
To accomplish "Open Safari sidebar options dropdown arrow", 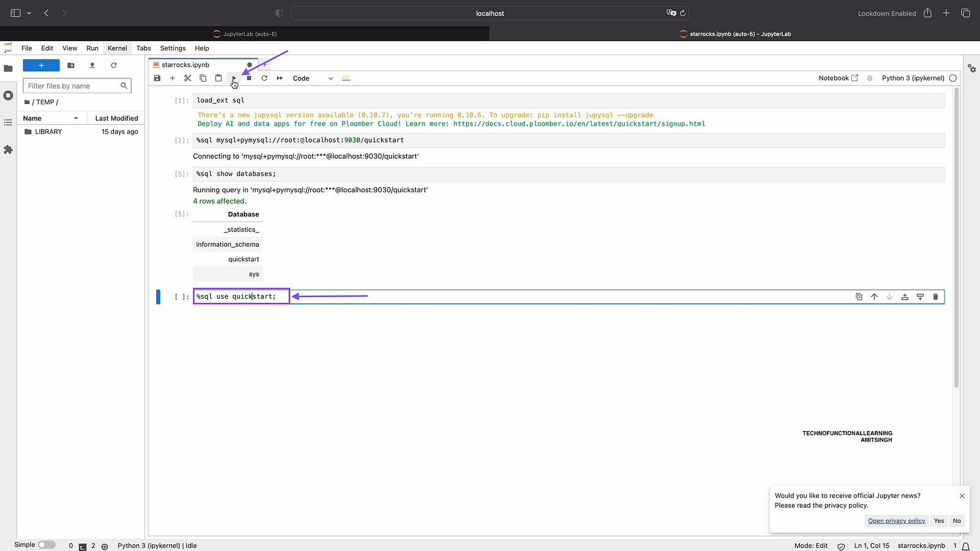I will (29, 13).
